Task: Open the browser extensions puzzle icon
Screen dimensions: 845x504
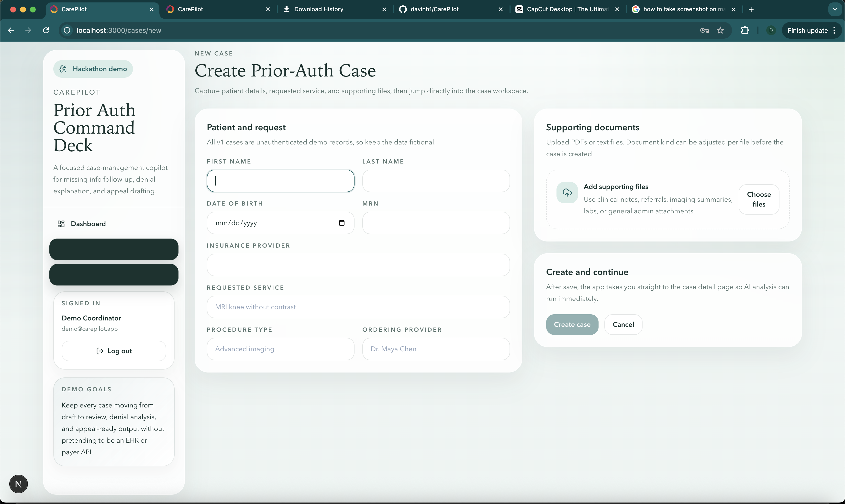Action: pos(745,30)
